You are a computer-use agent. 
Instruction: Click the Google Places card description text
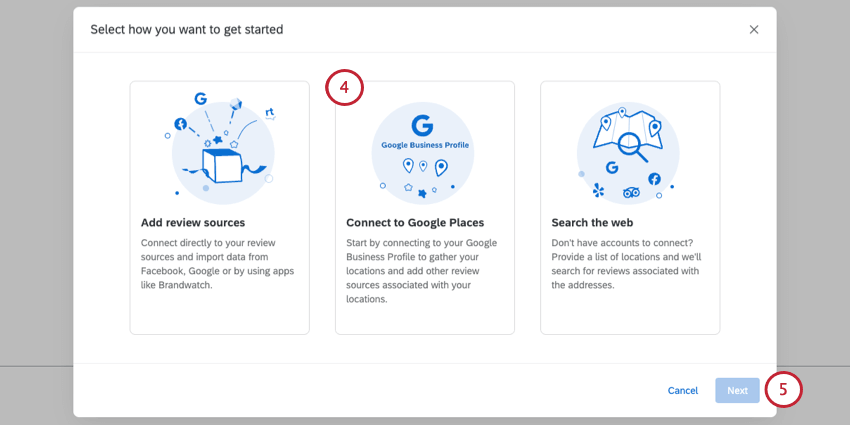point(423,270)
